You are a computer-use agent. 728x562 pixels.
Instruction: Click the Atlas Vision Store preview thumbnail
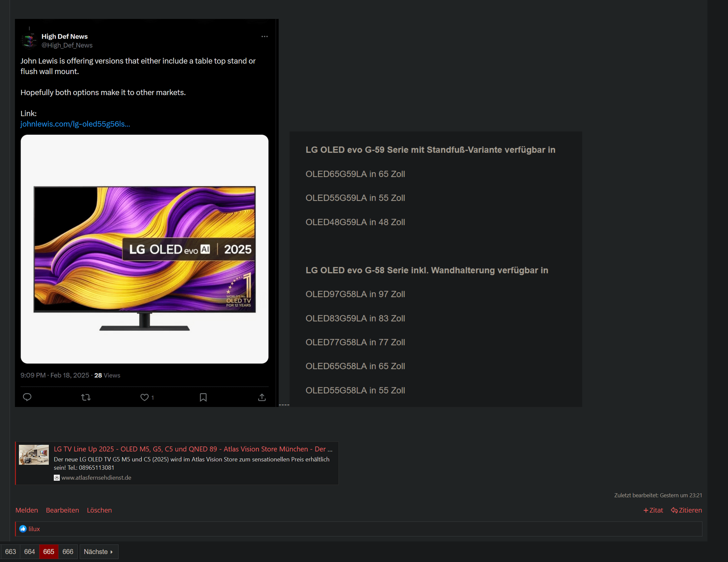[34, 454]
